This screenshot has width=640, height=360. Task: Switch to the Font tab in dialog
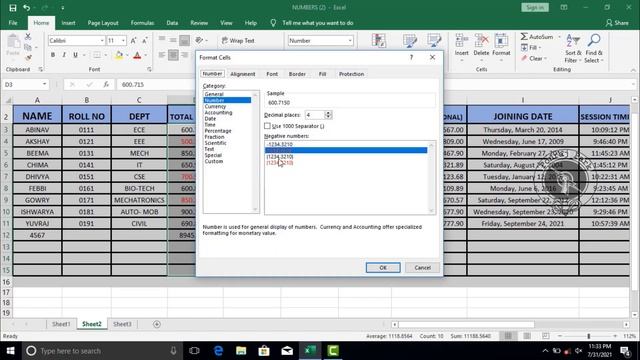[272, 74]
